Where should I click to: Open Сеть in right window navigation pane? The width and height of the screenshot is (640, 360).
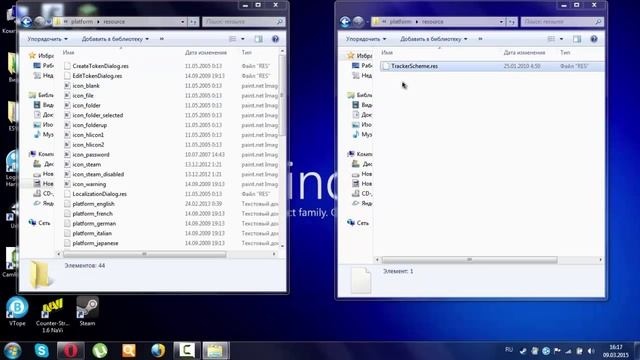pyautogui.click(x=358, y=223)
